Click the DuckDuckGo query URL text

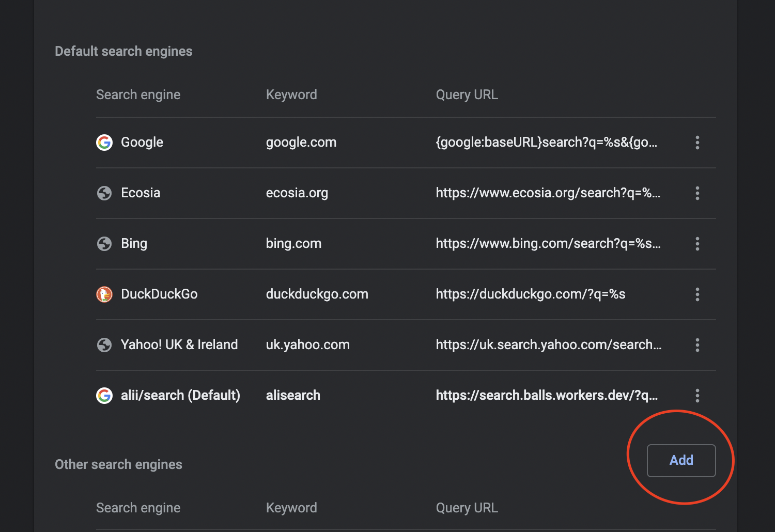tap(531, 294)
